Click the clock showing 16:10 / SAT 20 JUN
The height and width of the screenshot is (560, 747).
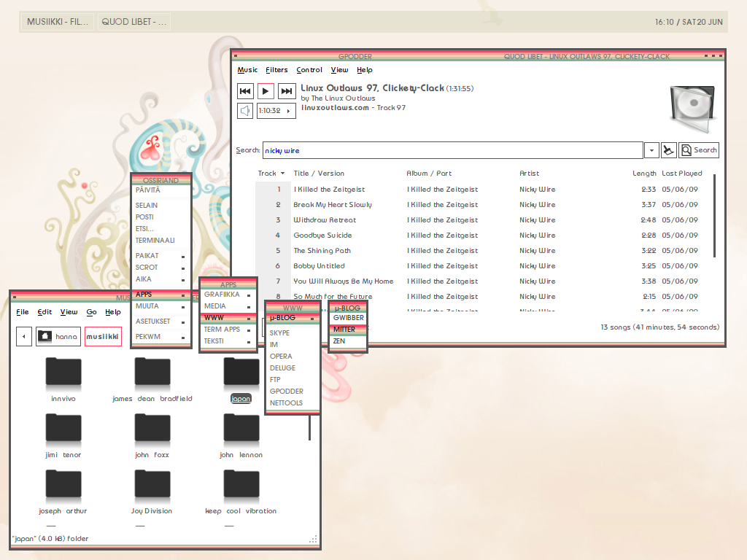pos(689,22)
